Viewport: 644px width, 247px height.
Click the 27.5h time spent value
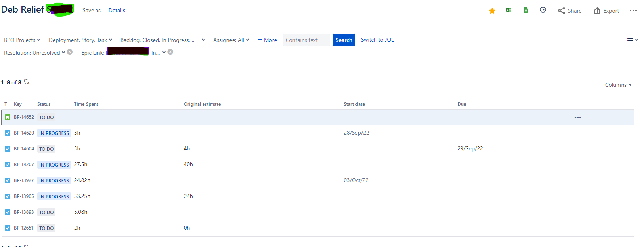tap(80, 165)
